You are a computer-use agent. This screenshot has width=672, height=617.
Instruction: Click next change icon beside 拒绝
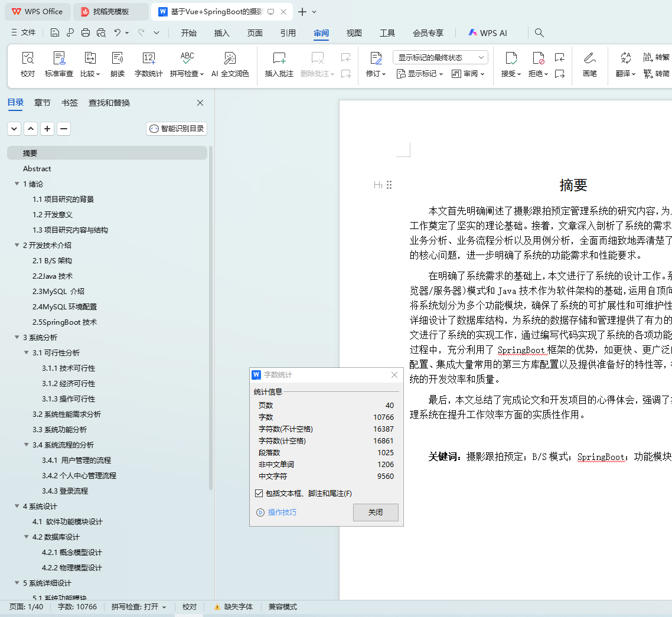[x=559, y=74]
